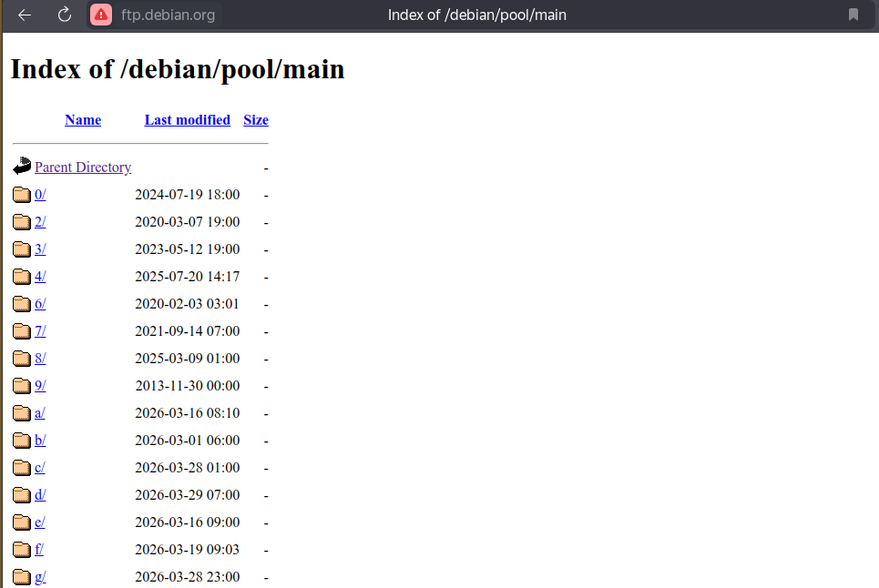Sort the listing by Size

coord(256,120)
